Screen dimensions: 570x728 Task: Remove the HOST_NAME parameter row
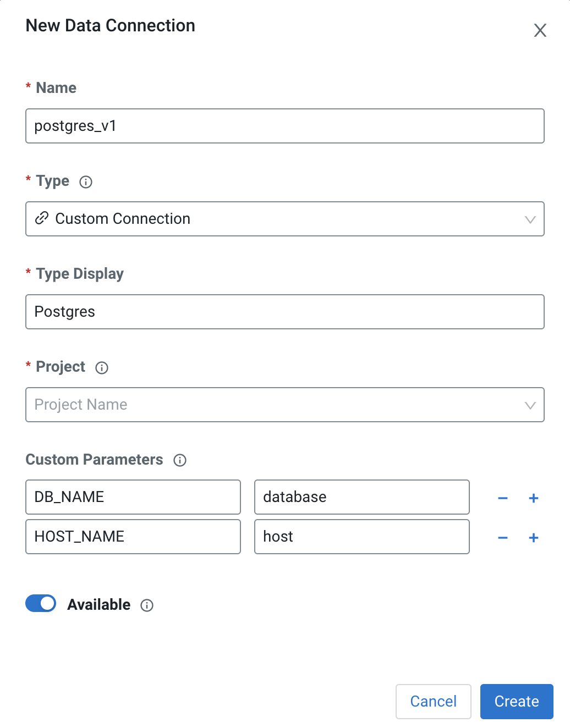[x=503, y=538]
